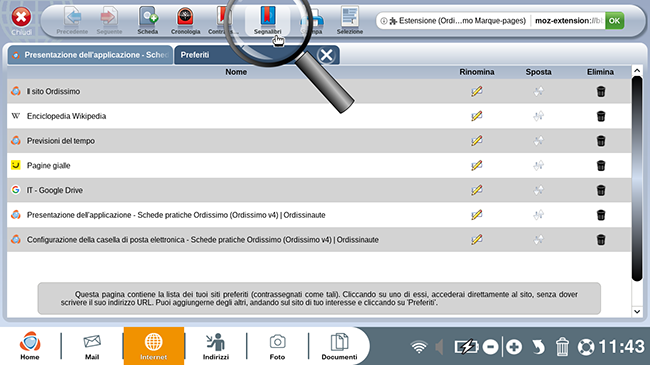Click the Selezione toolbar icon
650x365 pixels.
click(349, 20)
